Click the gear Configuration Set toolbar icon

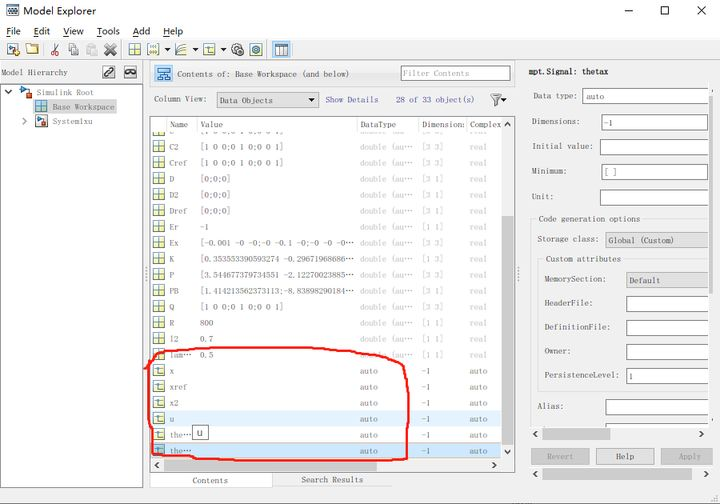[x=237, y=50]
